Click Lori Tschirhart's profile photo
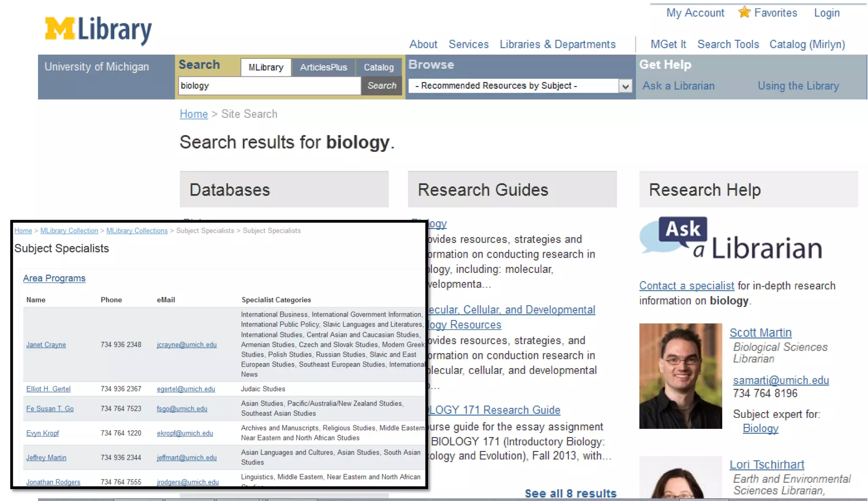The height and width of the screenshot is (501, 868). coord(680,479)
